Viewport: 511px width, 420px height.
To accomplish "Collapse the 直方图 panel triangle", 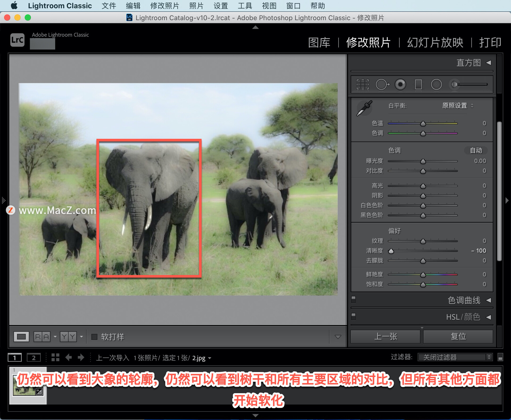I will [x=489, y=63].
